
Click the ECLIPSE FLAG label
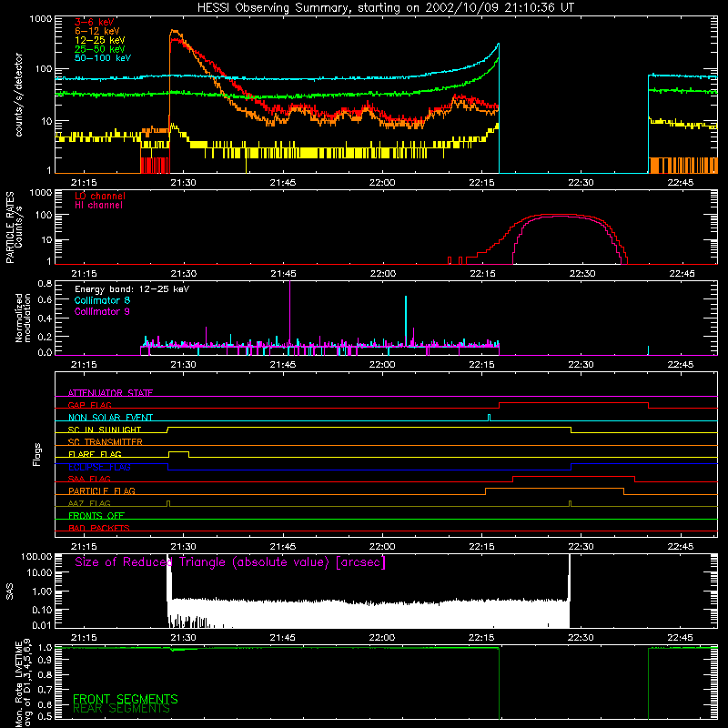tap(99, 467)
